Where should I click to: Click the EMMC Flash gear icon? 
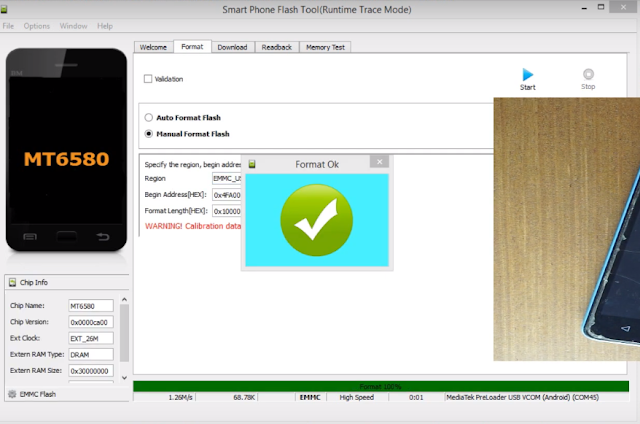[12, 394]
